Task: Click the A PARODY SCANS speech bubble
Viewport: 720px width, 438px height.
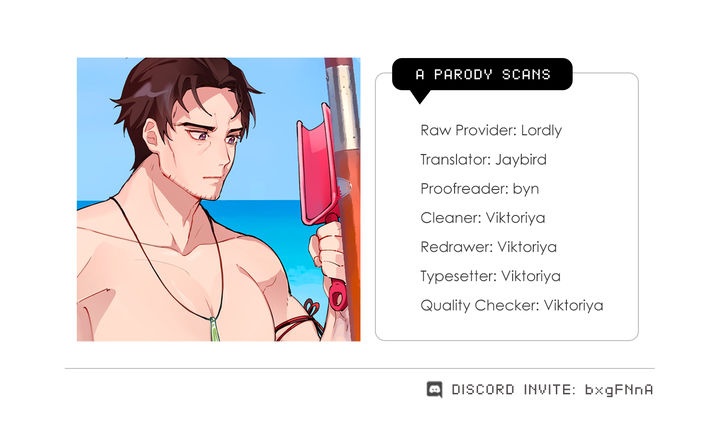Action: coord(482,74)
